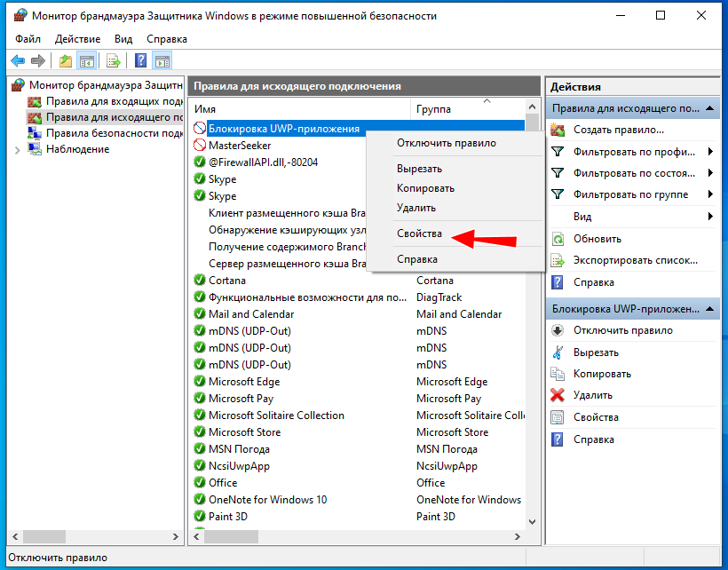
Task: Click the Отключить правило icon in Actions pane
Action: coord(558,330)
